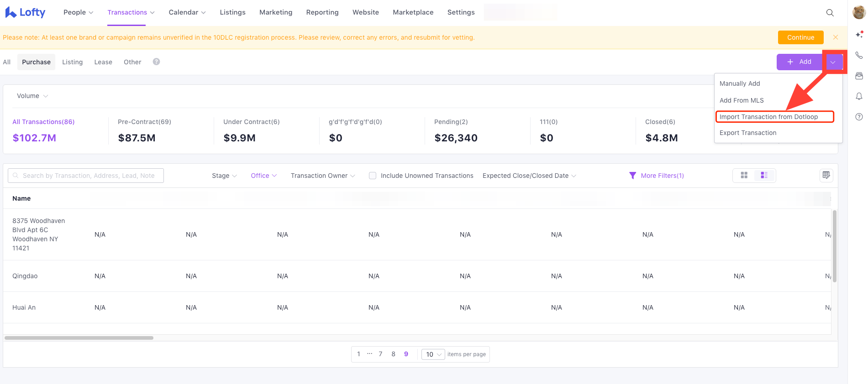Screen dimensions: 868x384
Task: Click the Lofty logo
Action: 26,13
